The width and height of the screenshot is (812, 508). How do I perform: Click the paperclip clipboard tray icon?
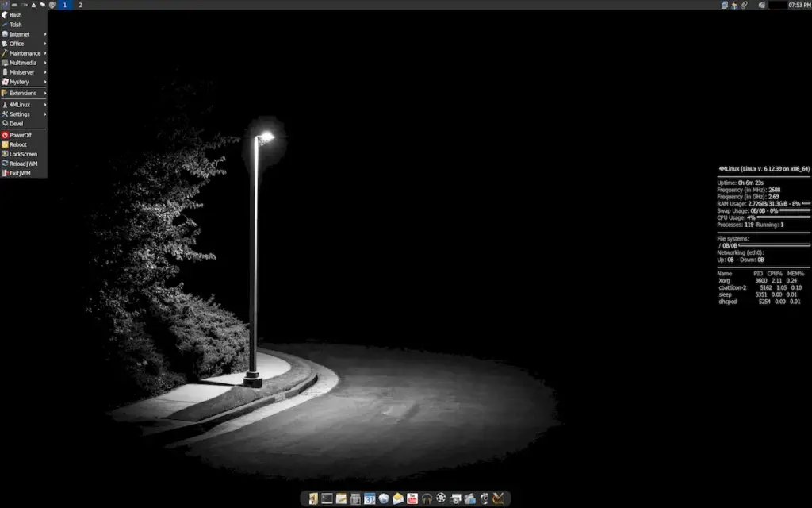(x=744, y=5)
